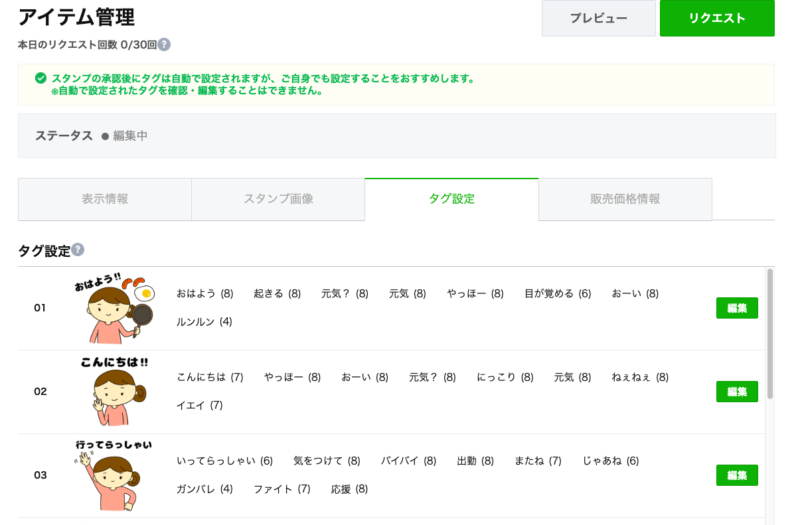The width and height of the screenshot is (800, 525).
Task: Click the tag list vertical scrollbar
Action: tap(770, 334)
